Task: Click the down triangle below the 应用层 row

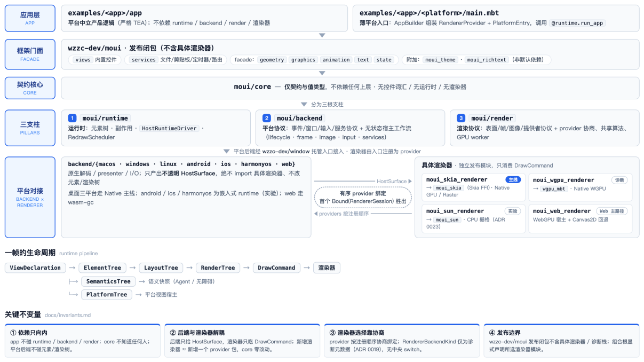Action: coord(322,35)
